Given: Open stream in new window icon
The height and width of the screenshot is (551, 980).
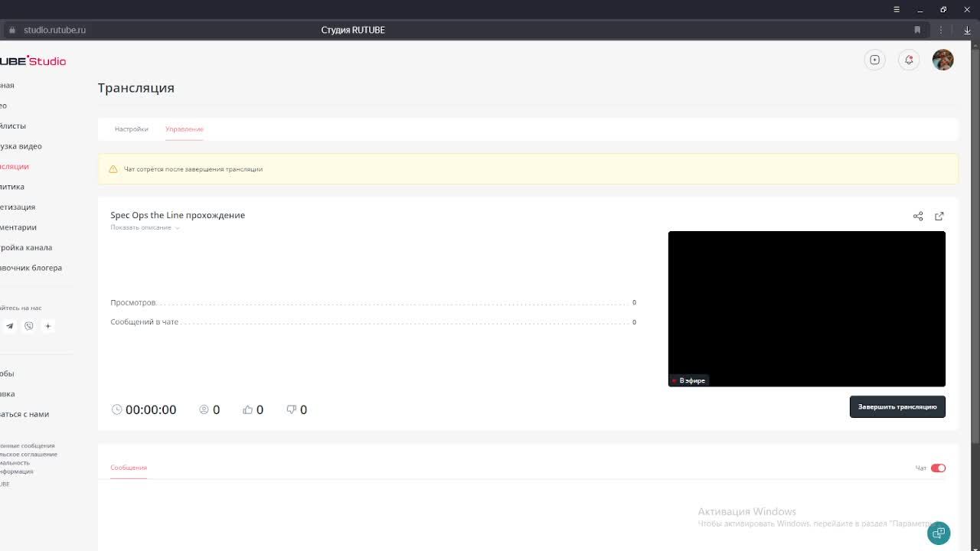Looking at the screenshot, I should pos(939,216).
